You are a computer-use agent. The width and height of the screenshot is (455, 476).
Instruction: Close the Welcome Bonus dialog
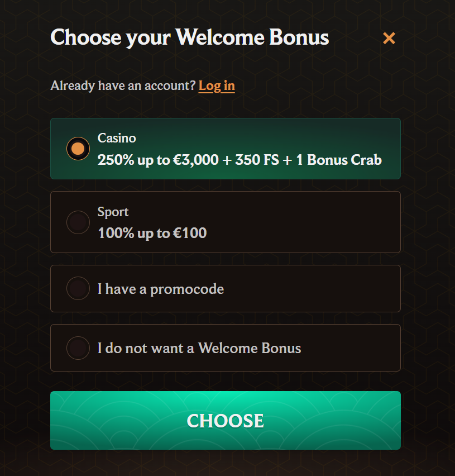(389, 38)
